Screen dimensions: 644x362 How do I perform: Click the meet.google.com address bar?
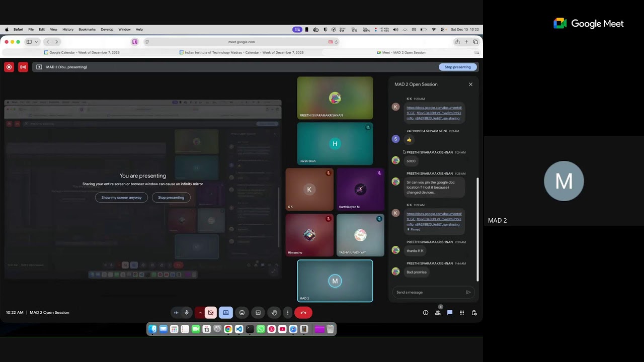click(x=242, y=42)
